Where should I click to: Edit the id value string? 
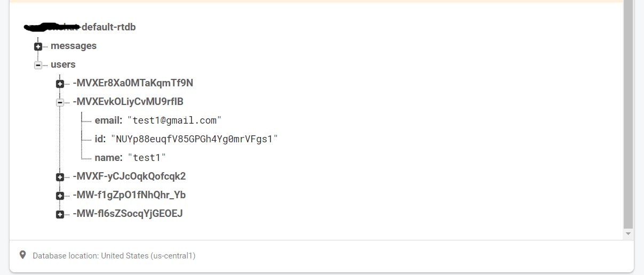tap(194, 139)
